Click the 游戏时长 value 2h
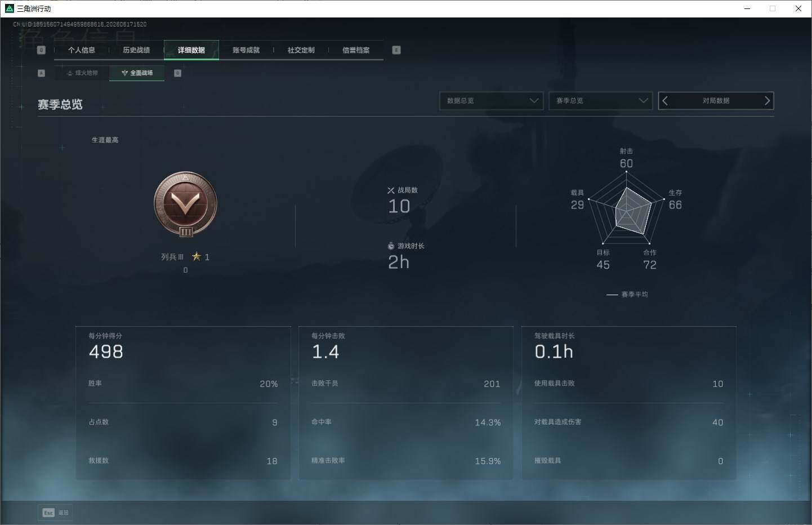Screen dimensions: 812x525 click(399, 262)
